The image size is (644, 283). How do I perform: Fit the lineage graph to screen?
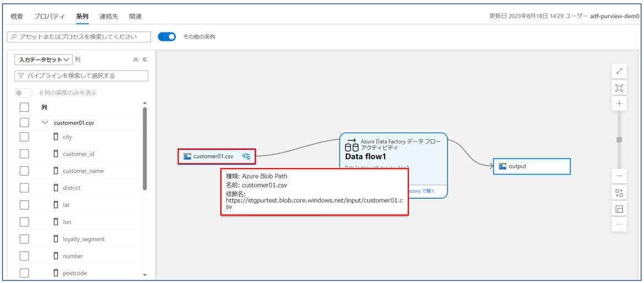tap(619, 88)
